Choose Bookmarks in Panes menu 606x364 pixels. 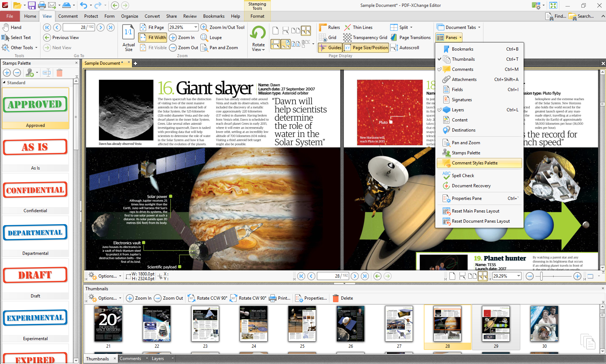click(x=479, y=49)
